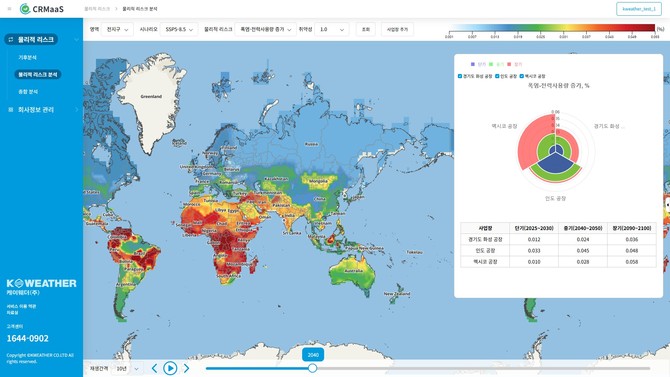Image resolution: width=670 pixels, height=377 pixels.
Task: Open the SSP5-8.5 scenario dropdown
Action: (x=179, y=29)
